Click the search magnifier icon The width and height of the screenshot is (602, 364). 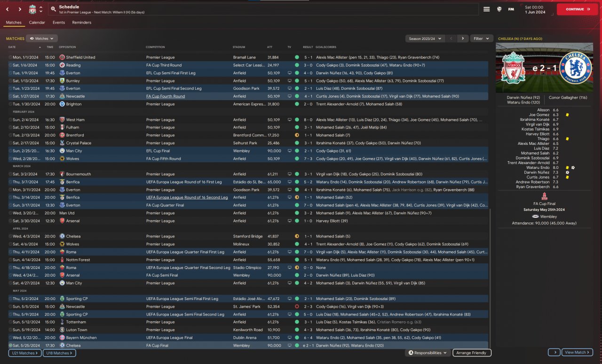(x=54, y=9)
